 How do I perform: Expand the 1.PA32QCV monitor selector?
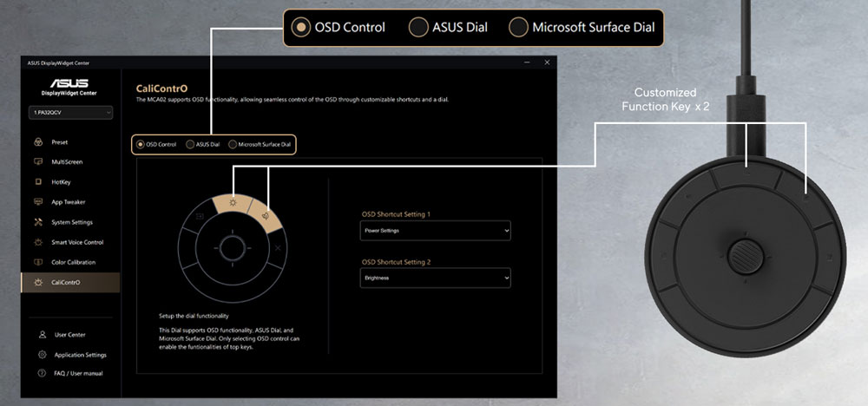point(70,112)
